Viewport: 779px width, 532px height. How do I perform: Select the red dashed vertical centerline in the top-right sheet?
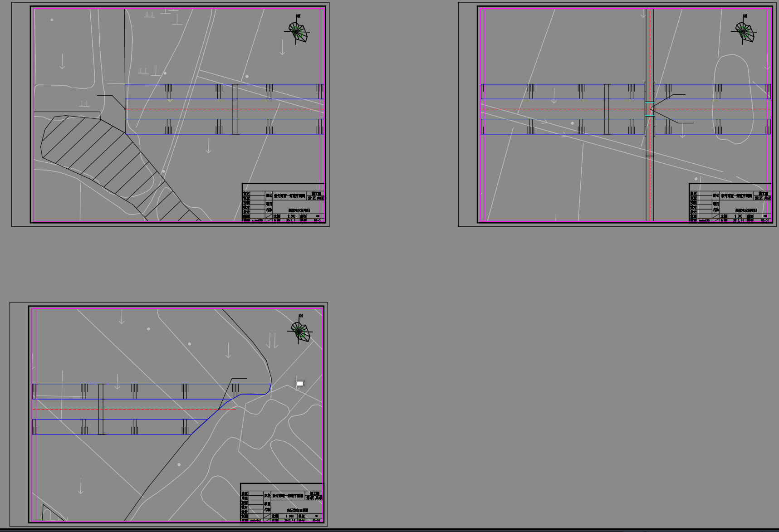click(650, 114)
